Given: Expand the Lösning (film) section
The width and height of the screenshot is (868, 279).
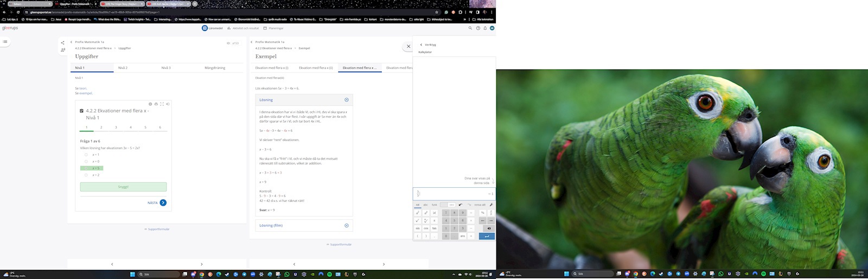Looking at the screenshot, I should pyautogui.click(x=346, y=225).
